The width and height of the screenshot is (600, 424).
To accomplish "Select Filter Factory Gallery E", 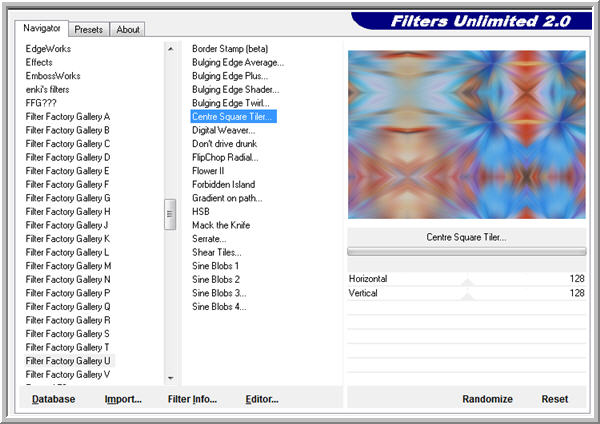I will point(67,171).
